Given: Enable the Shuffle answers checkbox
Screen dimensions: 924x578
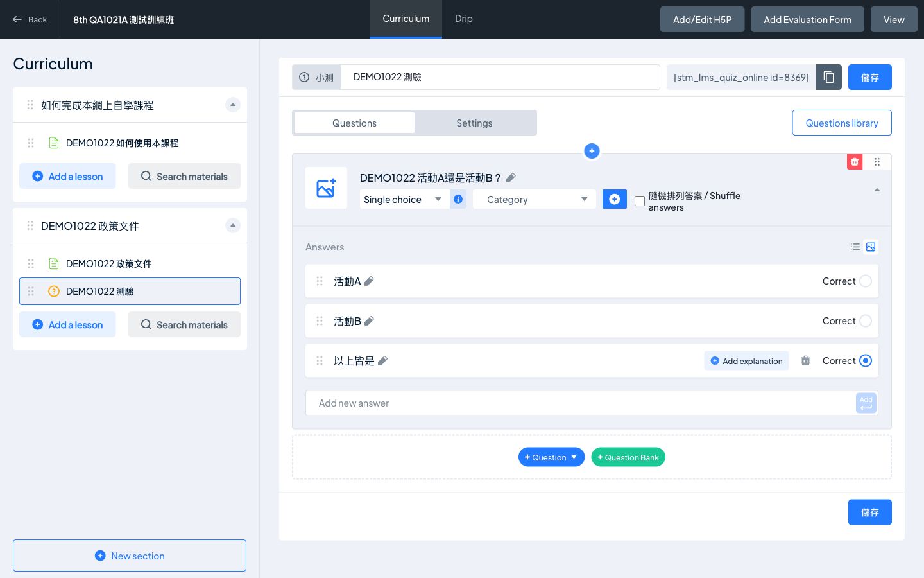Looking at the screenshot, I should 640,201.
